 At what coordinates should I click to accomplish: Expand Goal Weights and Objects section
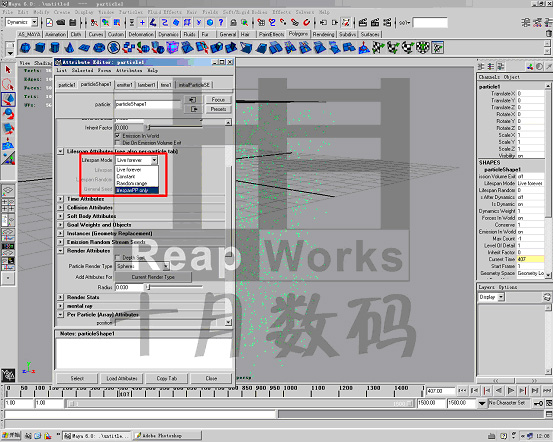point(60,225)
